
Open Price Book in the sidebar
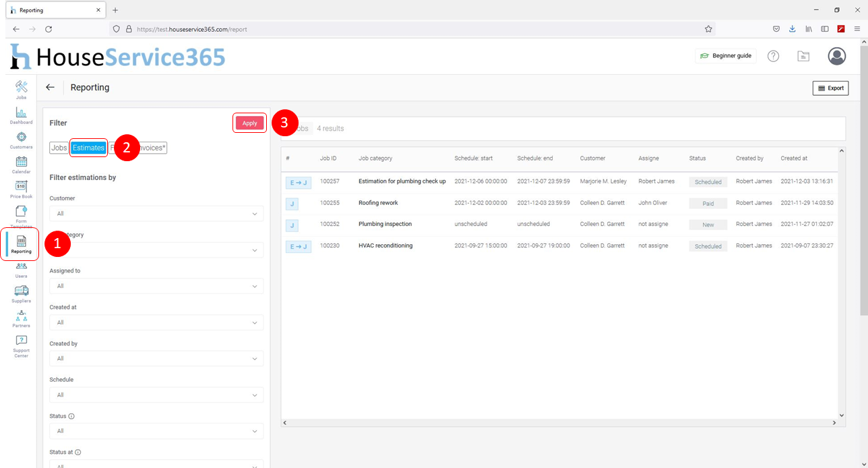pyautogui.click(x=21, y=189)
